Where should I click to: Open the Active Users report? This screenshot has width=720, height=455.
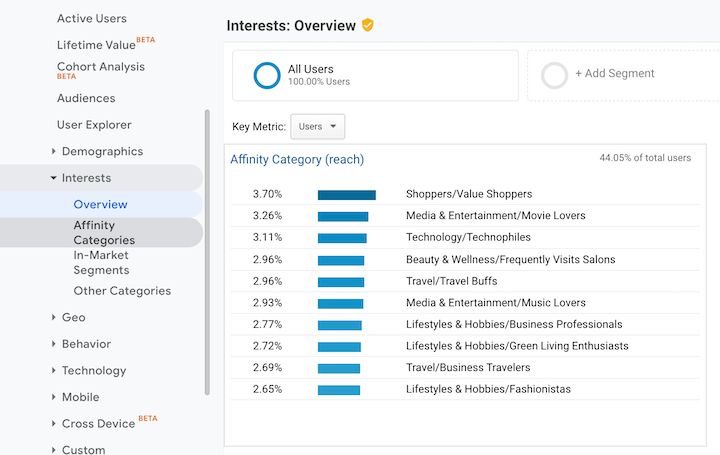point(91,19)
